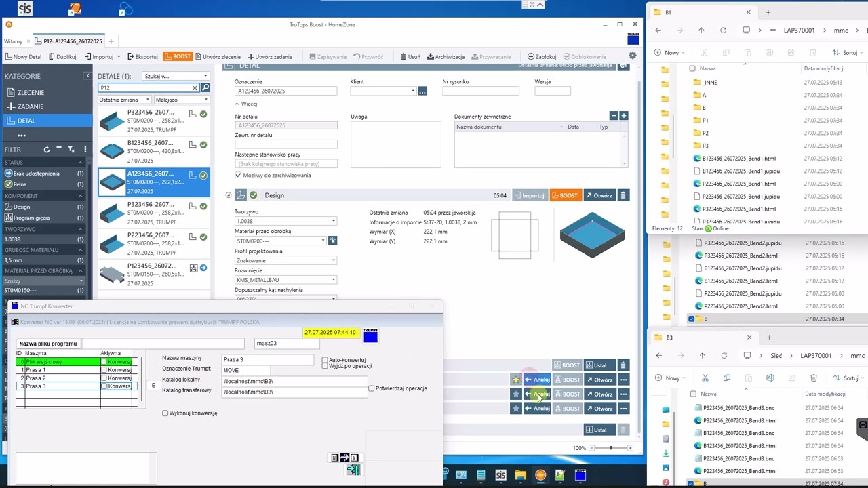Toggle the Aktywna checkbox for Prasa 1
The image size is (868, 488).
[x=104, y=370]
